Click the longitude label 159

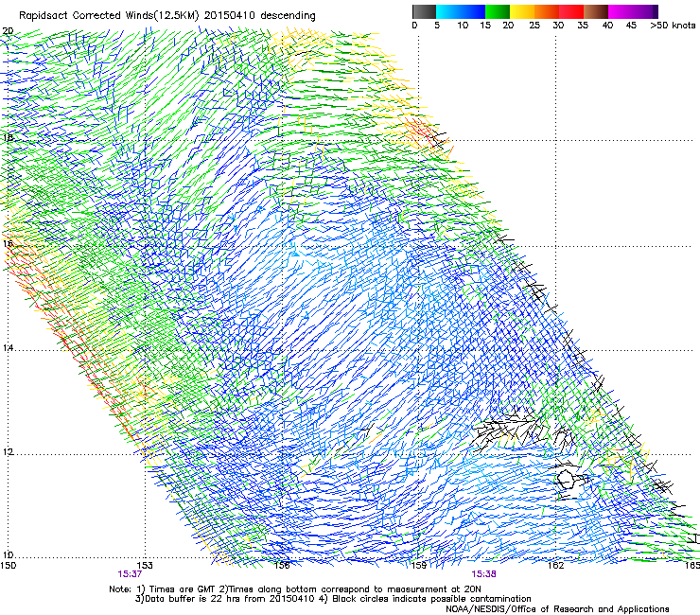419,566
